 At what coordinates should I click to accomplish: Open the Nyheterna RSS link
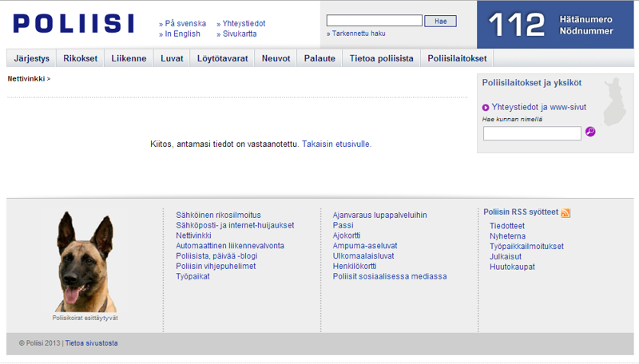click(x=508, y=235)
